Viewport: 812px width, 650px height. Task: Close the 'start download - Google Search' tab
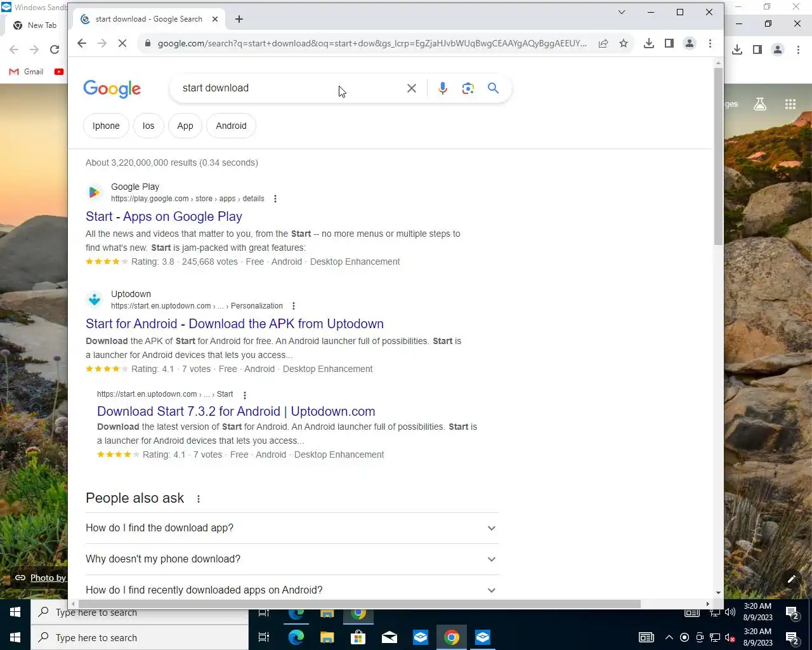click(x=215, y=19)
